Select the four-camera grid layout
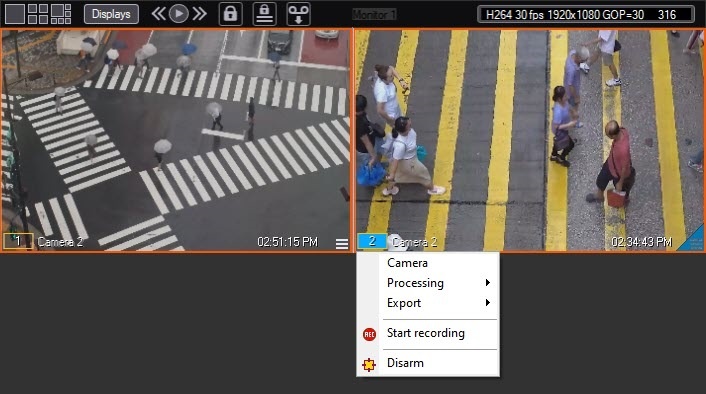Viewport: 706px width, 394px height. coord(37,14)
